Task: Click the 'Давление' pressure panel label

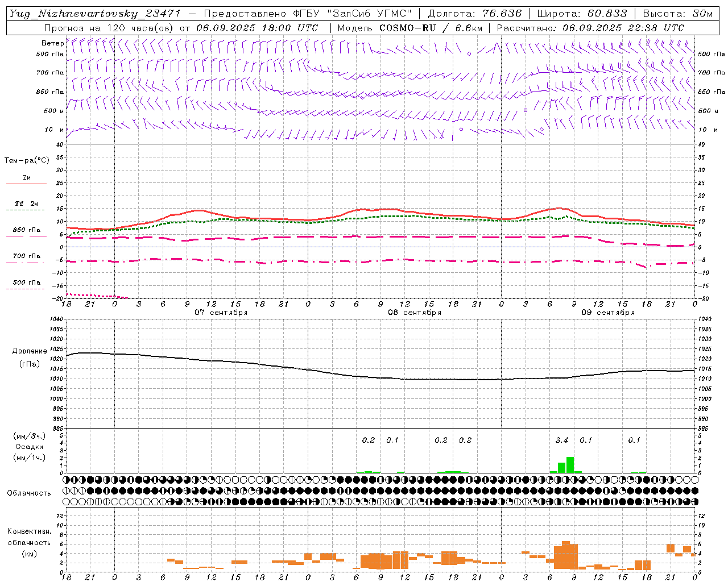Action: (30, 351)
